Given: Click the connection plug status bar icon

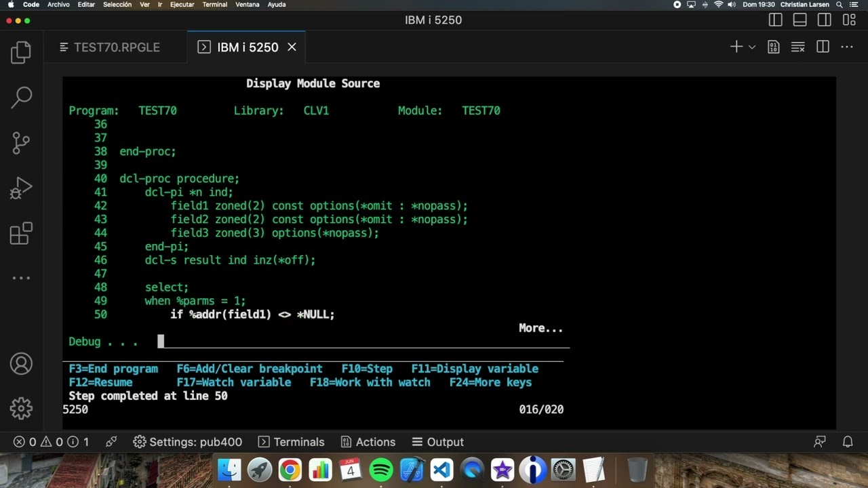Looking at the screenshot, I should click(111, 442).
